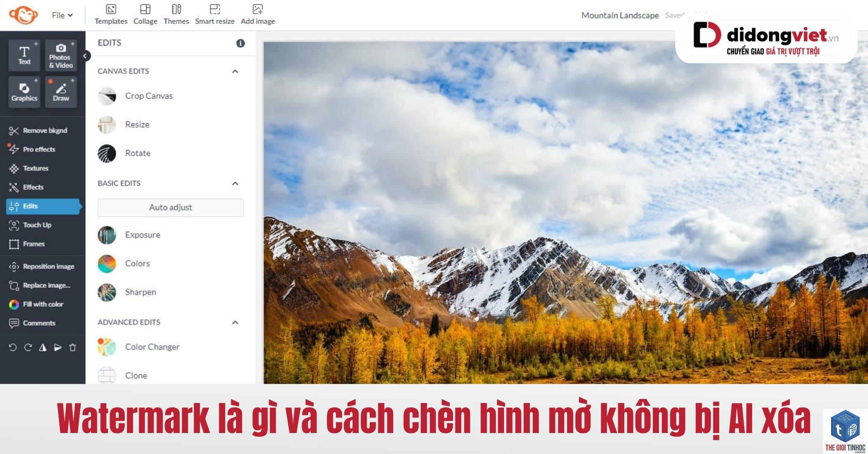Collapse the side panel with the arrow
Viewport: 868px width, 454px height.
[85, 56]
